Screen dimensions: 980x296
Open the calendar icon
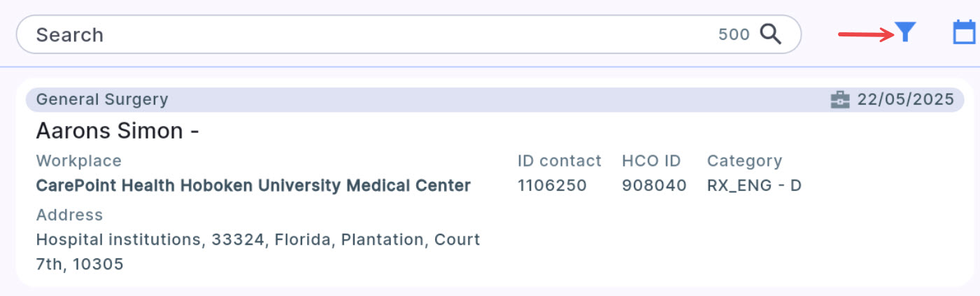(965, 33)
